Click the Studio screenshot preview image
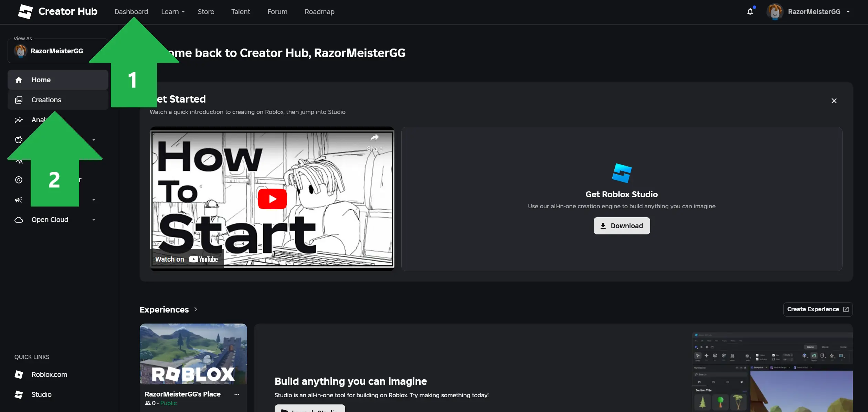This screenshot has height=412, width=868. coord(772,372)
